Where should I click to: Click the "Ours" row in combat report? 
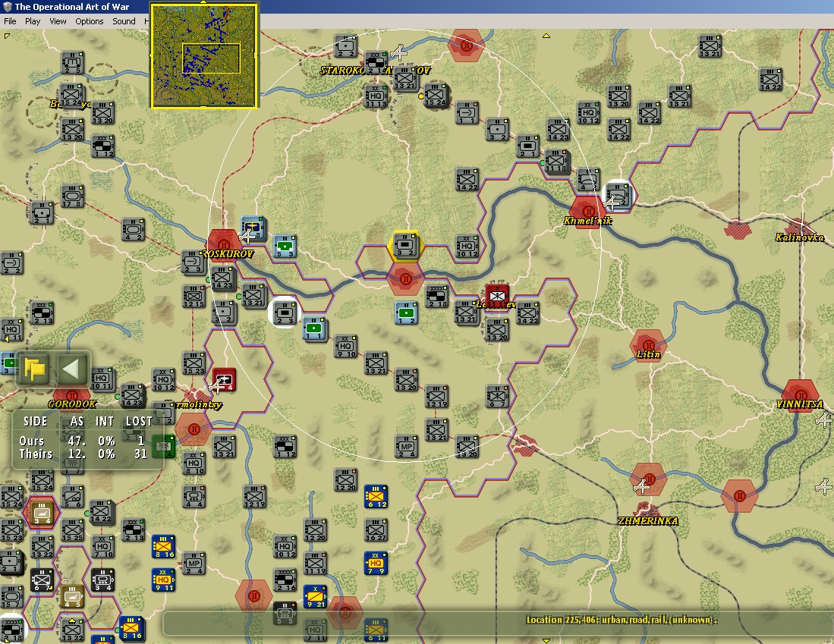pos(83,441)
